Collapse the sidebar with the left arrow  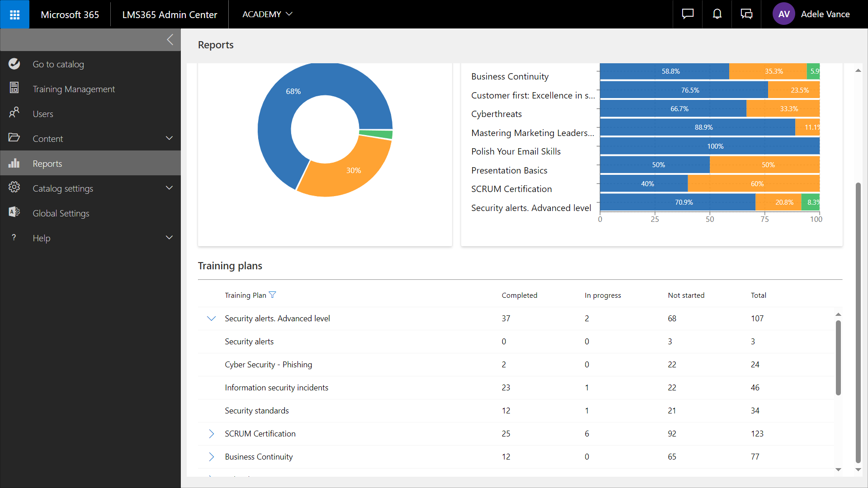coord(170,40)
